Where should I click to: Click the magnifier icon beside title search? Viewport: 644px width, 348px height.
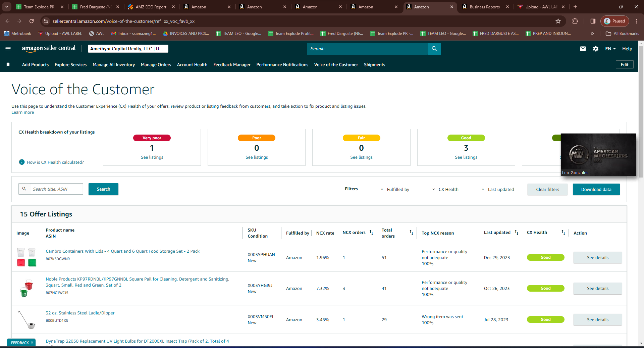tap(24, 189)
